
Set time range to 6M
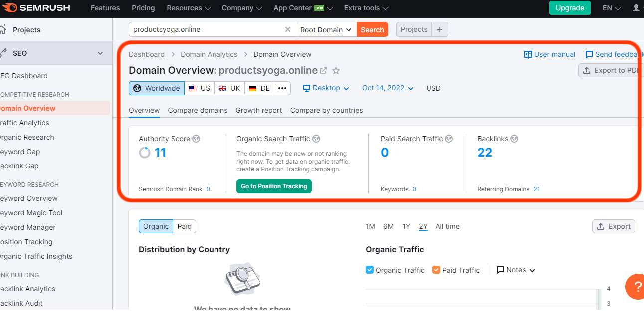tap(389, 226)
